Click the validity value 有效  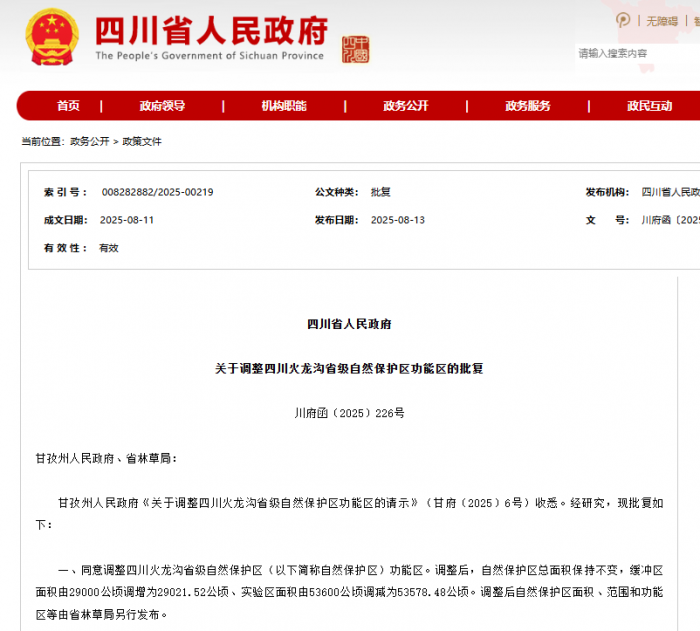(109, 248)
